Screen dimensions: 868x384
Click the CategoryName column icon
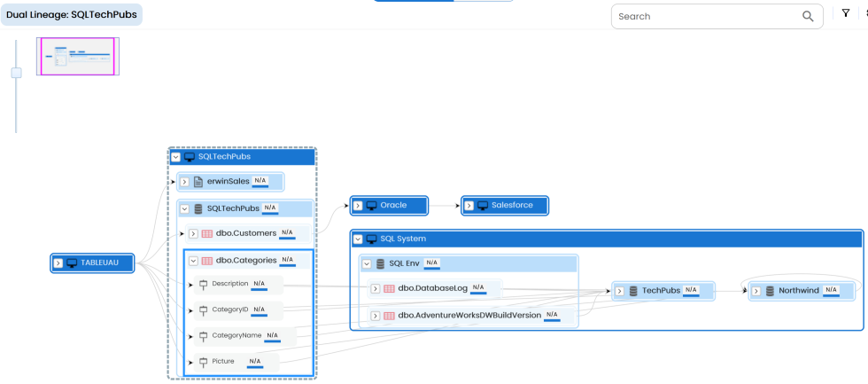(203, 336)
